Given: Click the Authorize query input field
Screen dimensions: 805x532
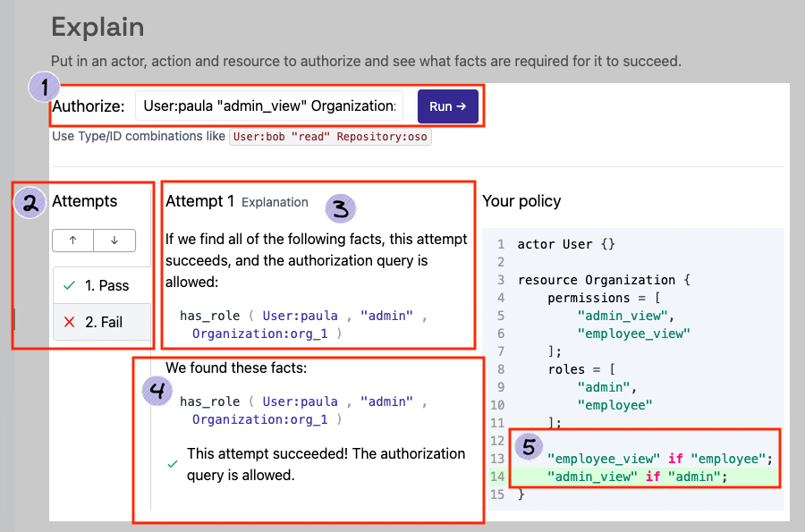Looking at the screenshot, I should click(x=268, y=106).
